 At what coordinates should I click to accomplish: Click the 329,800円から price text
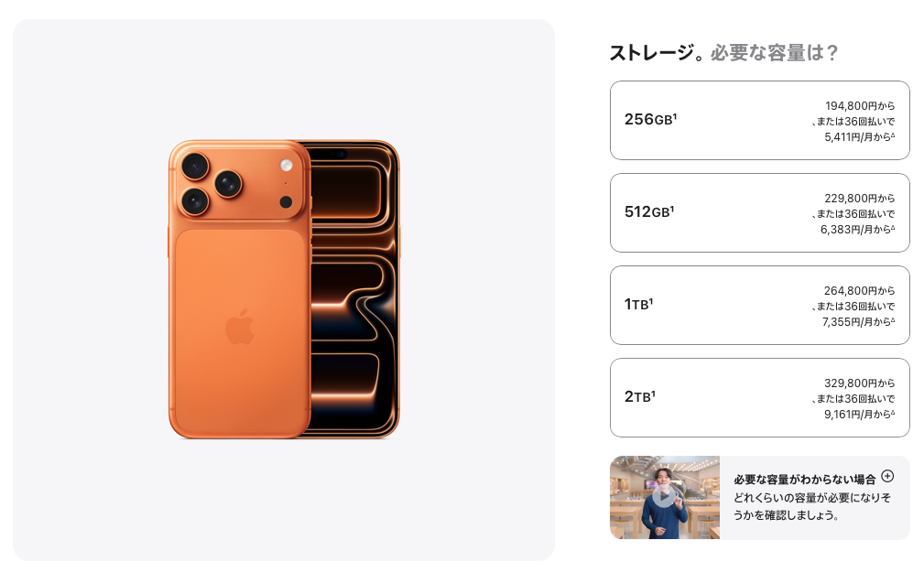pos(860,383)
